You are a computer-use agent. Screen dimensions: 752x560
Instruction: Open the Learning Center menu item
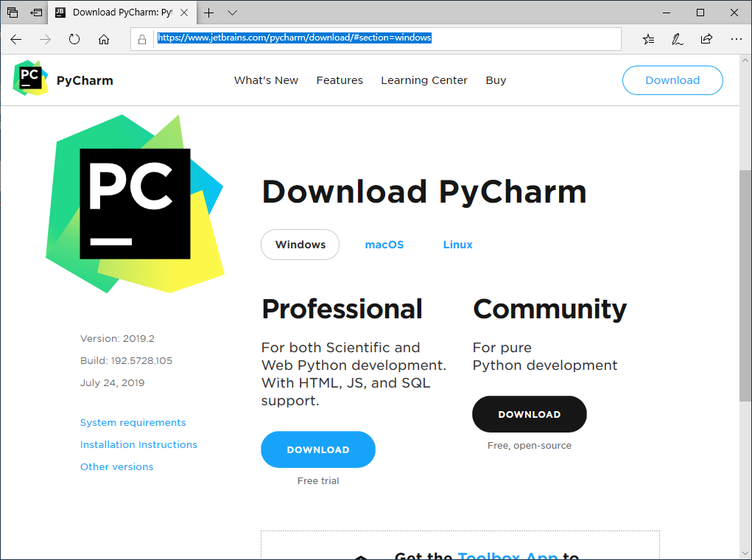pyautogui.click(x=424, y=80)
